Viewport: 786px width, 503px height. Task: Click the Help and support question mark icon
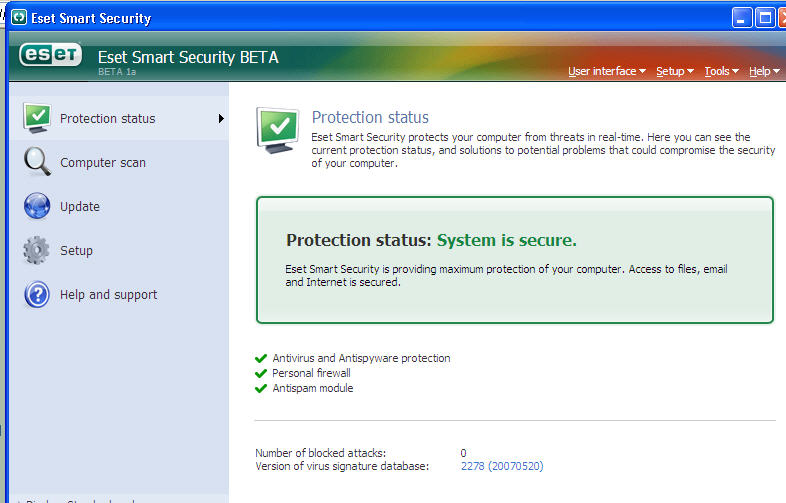point(37,294)
